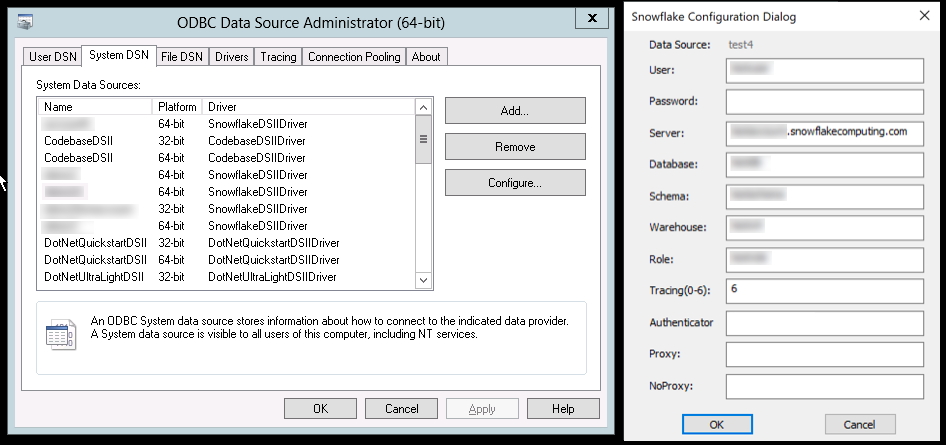Image resolution: width=946 pixels, height=445 pixels.
Task: Select the 32-bit DotNetQuickstartDSII row
Action: tap(227, 243)
